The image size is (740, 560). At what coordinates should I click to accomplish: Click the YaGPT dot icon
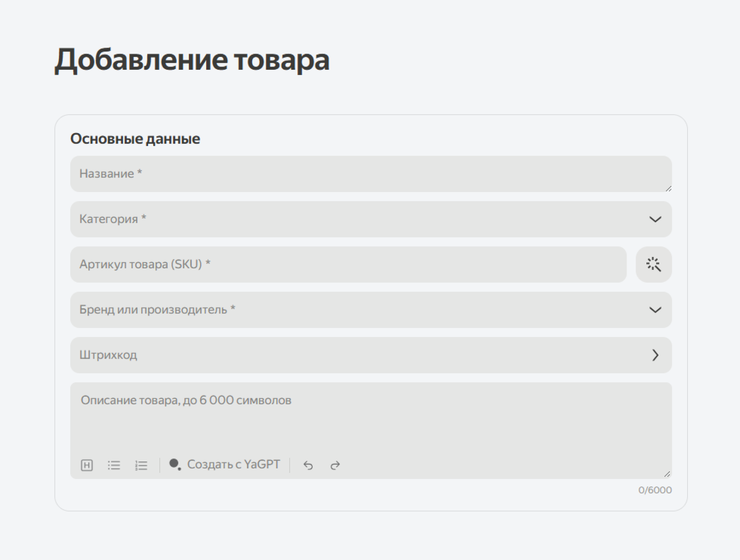[175, 464]
